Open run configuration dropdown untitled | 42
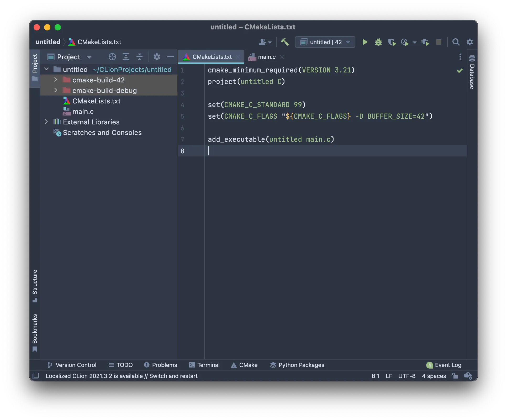Viewport: 507px width, 420px height. tap(325, 42)
